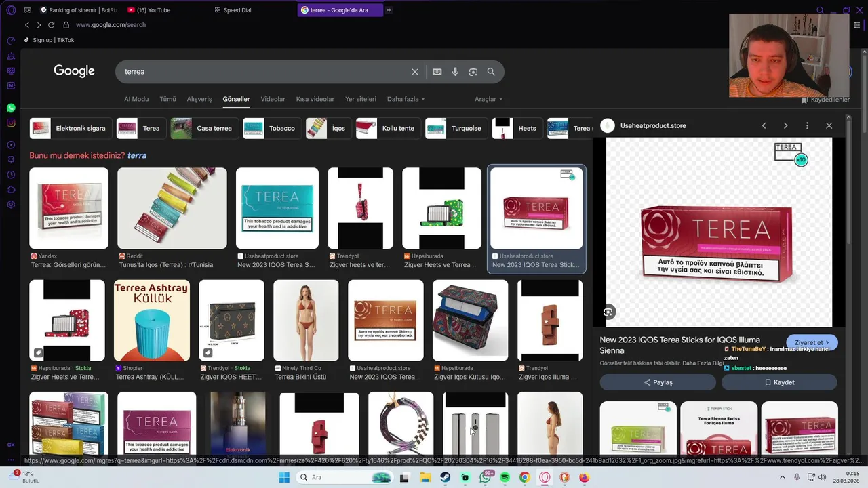Click the Ziyaret et visit button
Screen dimensions: 868x488
coord(812,342)
